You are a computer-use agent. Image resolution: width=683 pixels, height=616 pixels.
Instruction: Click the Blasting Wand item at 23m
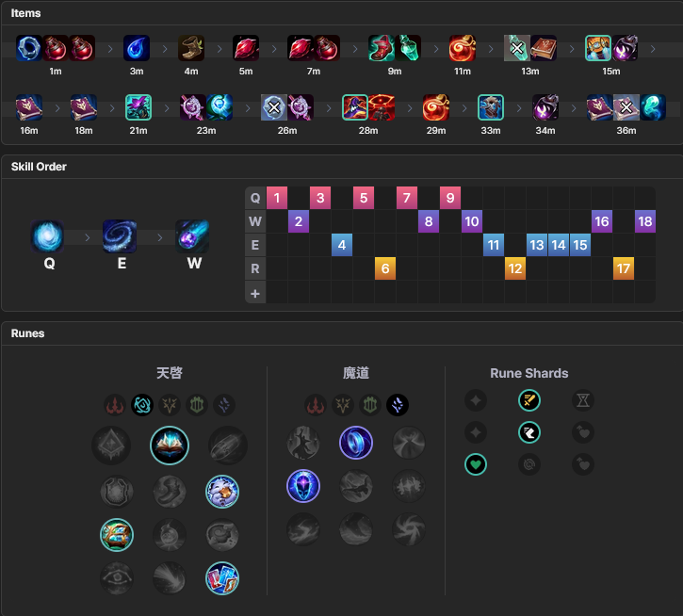click(193, 107)
